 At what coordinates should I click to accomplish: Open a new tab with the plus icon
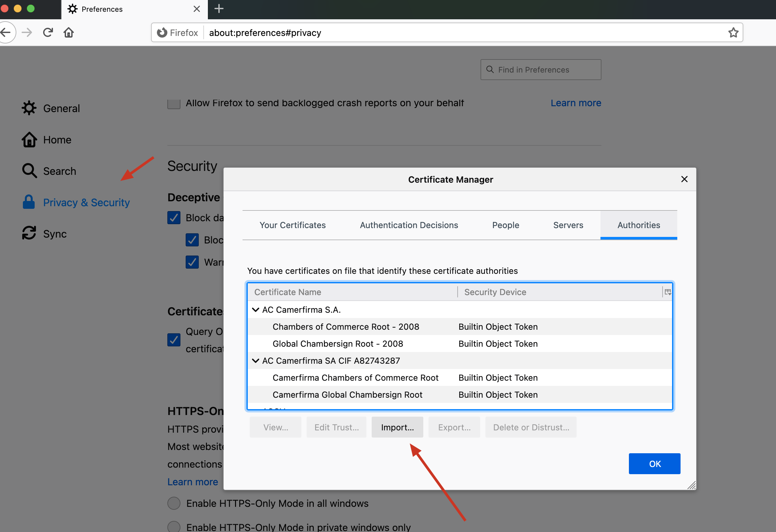point(219,9)
